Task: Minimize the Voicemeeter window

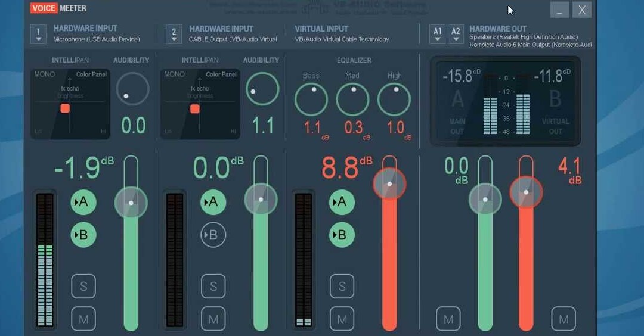Action: click(559, 10)
